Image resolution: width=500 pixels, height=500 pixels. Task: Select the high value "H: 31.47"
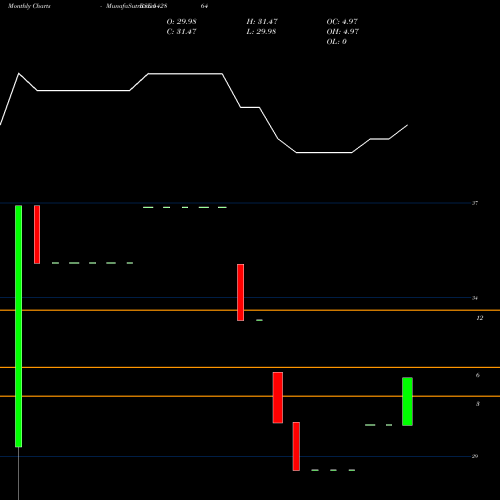click(262, 22)
